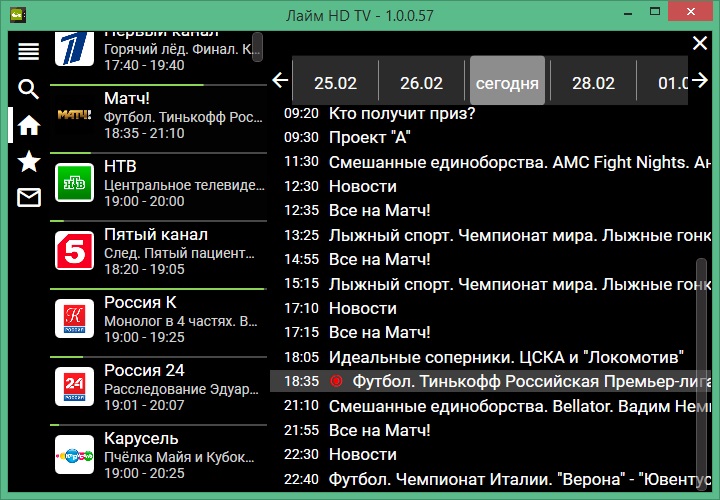Viewport: 720px width, 500px height.
Task: Select the НТВ channel logo
Action: click(74, 183)
